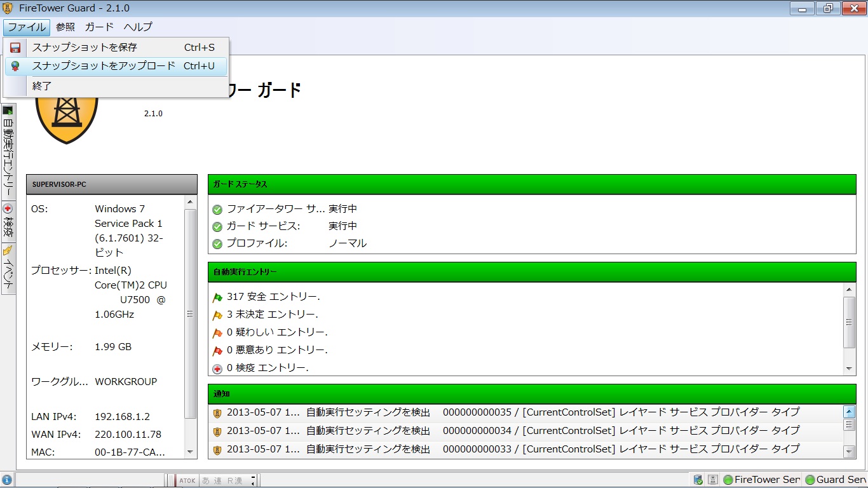The height and width of the screenshot is (488, 868).
Task: Open the ヘルプ menu
Action: click(138, 27)
